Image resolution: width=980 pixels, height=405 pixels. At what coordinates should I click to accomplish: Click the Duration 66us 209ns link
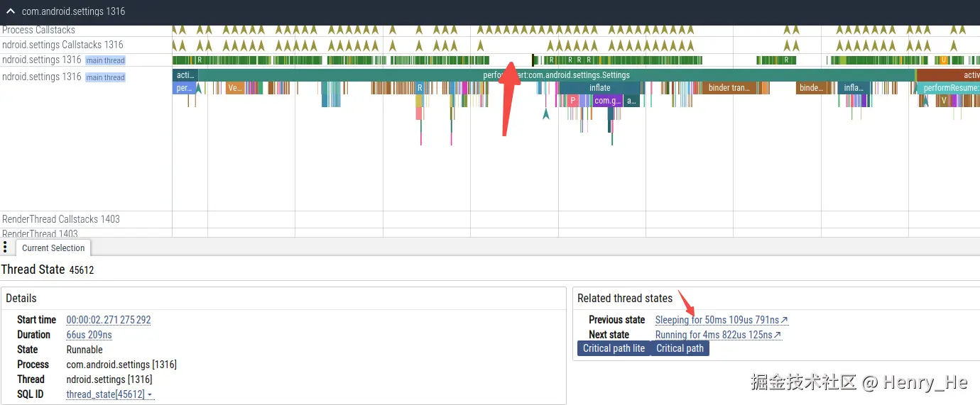point(89,335)
